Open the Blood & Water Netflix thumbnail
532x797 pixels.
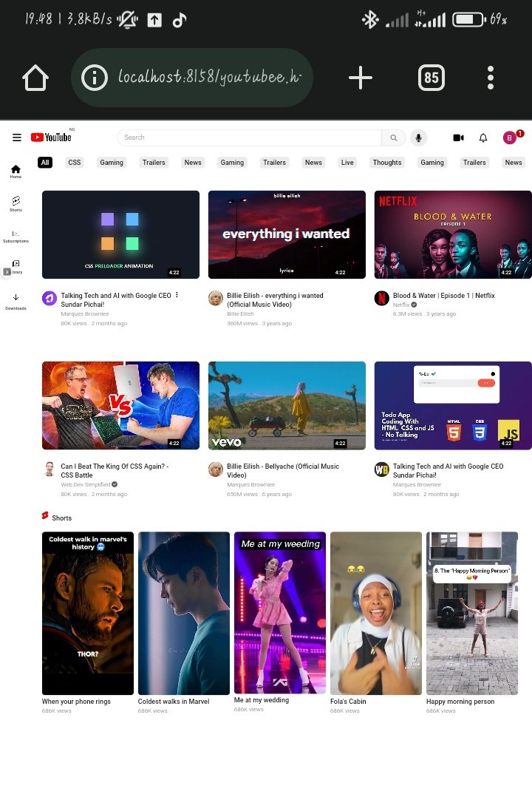point(453,235)
